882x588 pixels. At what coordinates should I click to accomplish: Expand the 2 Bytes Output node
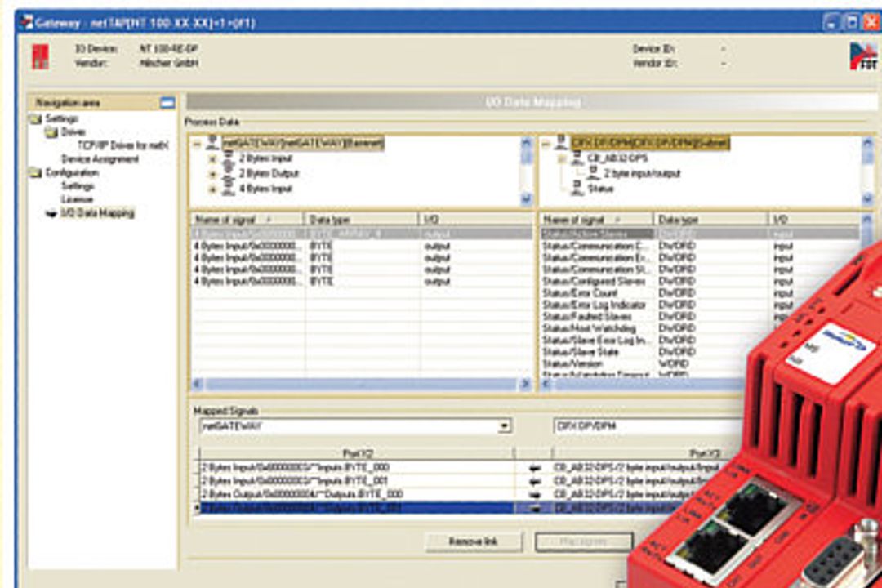pos(212,175)
